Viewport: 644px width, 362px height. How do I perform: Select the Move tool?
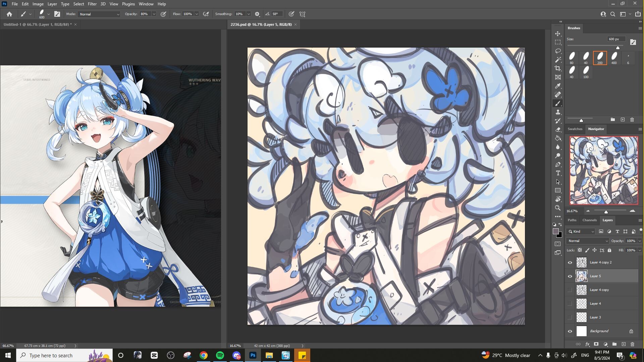(x=558, y=34)
